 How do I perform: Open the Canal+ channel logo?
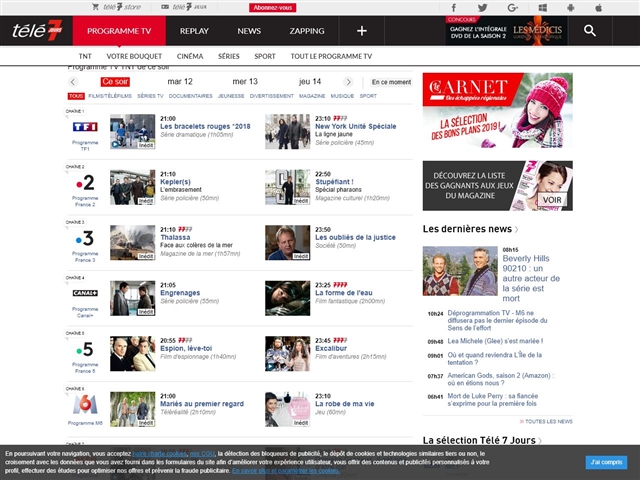tap(85, 293)
